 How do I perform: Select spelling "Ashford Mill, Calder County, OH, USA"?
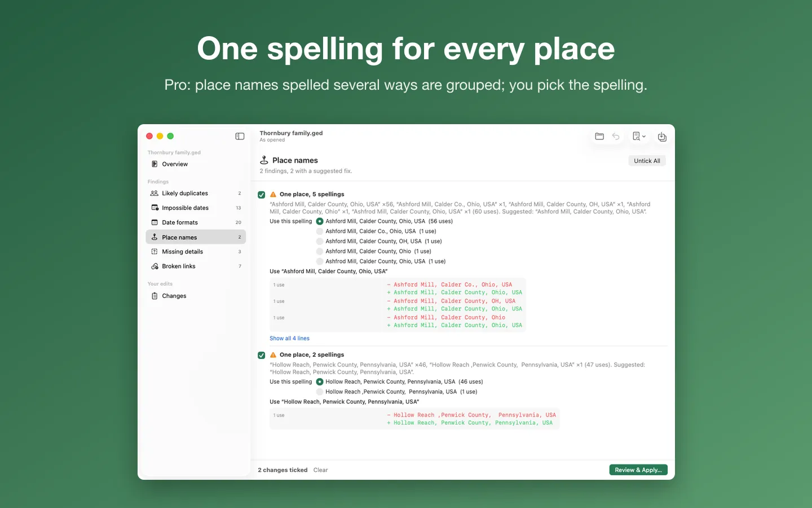320,242
